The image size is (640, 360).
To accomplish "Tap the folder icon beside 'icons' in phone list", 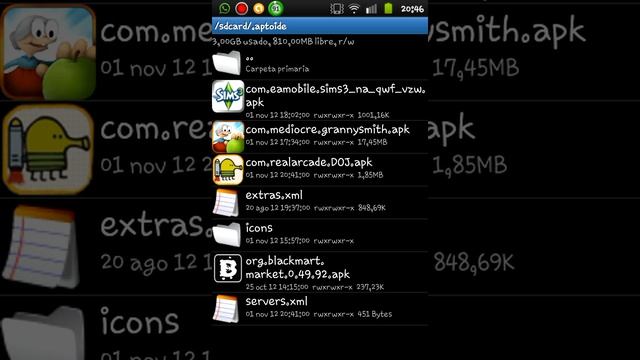I will click(x=227, y=235).
